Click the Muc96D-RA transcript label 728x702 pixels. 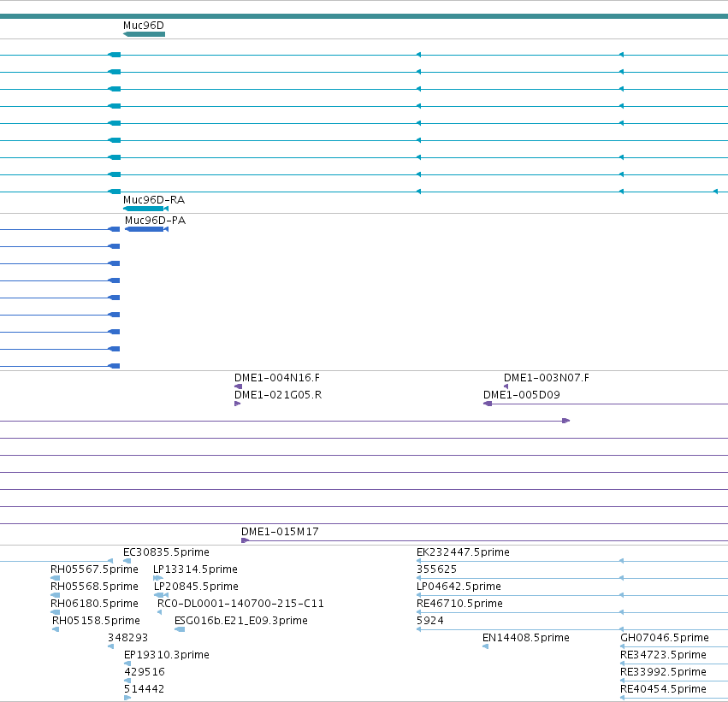point(154,200)
